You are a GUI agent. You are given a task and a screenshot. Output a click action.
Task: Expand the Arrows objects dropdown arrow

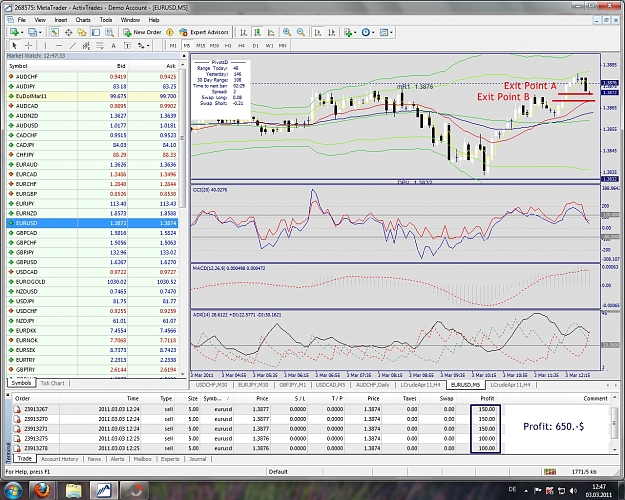[148, 45]
